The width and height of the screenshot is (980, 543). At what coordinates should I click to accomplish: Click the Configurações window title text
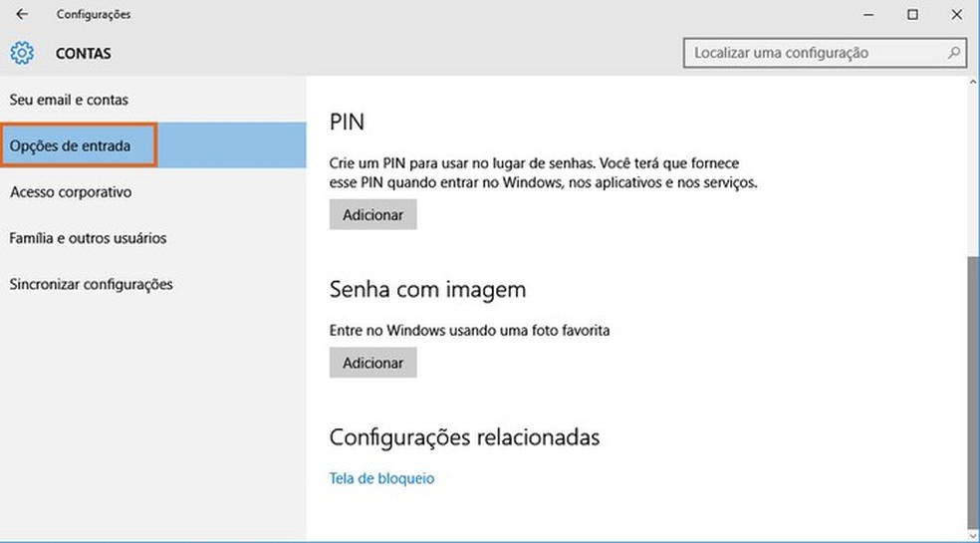[x=94, y=15]
